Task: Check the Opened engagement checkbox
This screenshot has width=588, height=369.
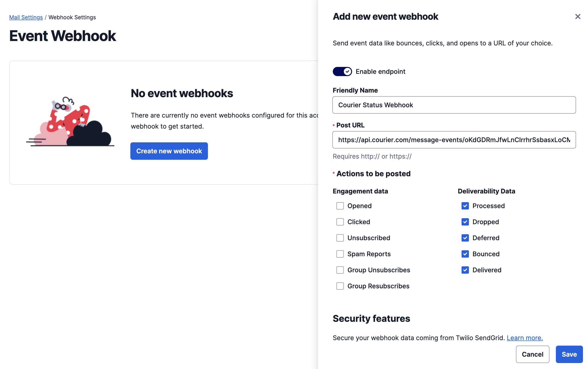Action: 340,206
